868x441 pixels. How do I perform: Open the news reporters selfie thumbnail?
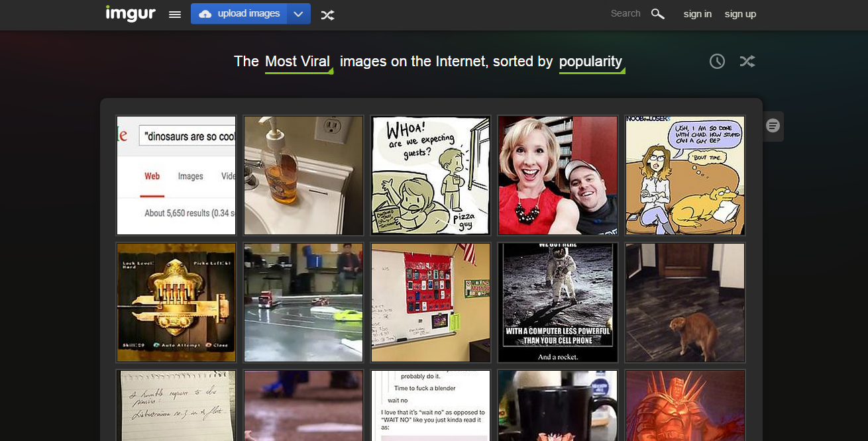click(x=557, y=175)
